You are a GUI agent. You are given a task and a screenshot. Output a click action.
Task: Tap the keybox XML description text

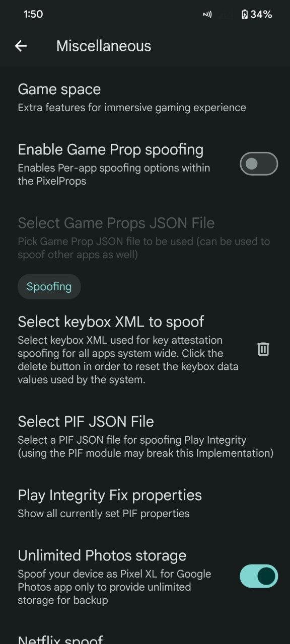128,360
